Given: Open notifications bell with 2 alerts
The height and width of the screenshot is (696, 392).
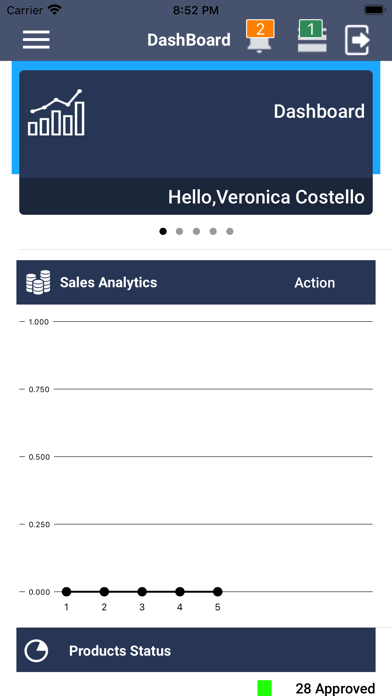Looking at the screenshot, I should pyautogui.click(x=260, y=36).
